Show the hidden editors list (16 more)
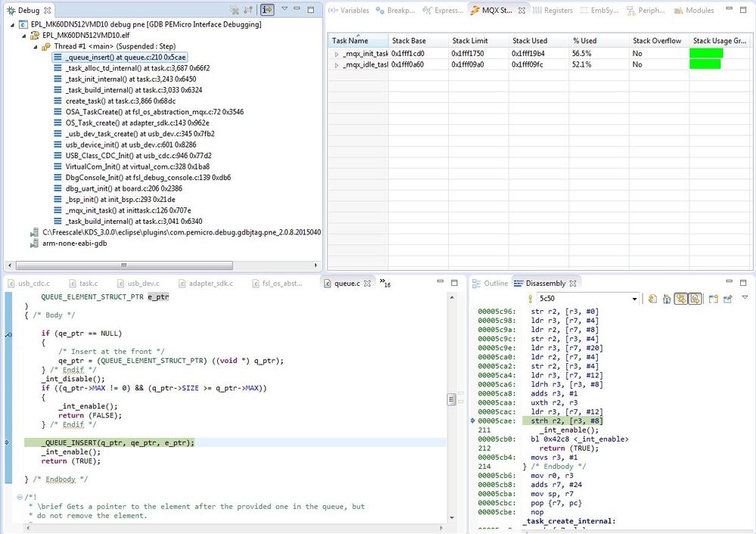 click(x=384, y=284)
